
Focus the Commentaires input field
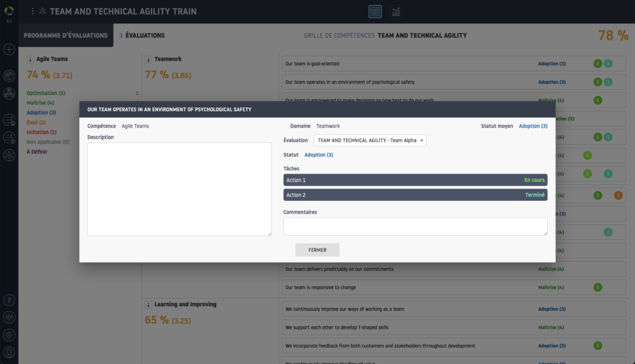415,226
